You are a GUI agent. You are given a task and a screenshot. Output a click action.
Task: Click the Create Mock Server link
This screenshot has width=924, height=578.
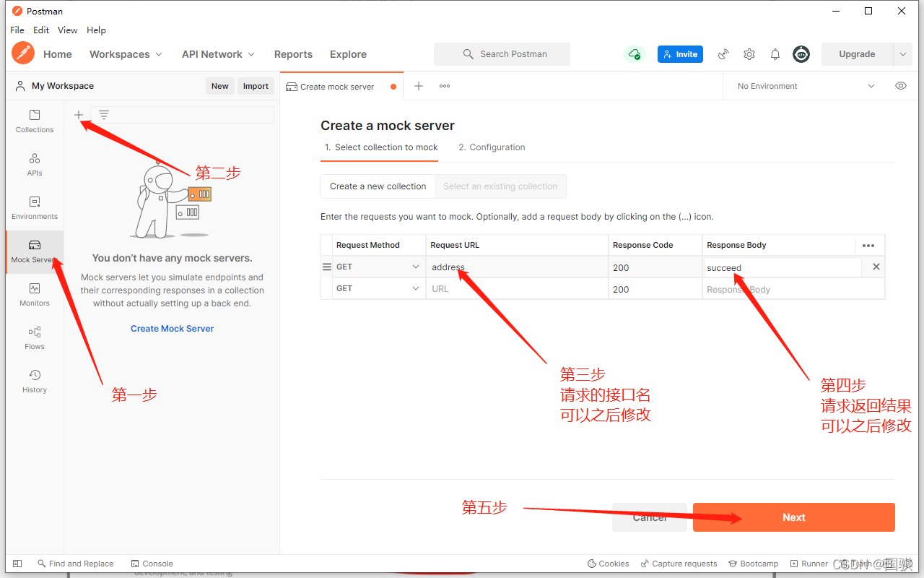pos(173,329)
